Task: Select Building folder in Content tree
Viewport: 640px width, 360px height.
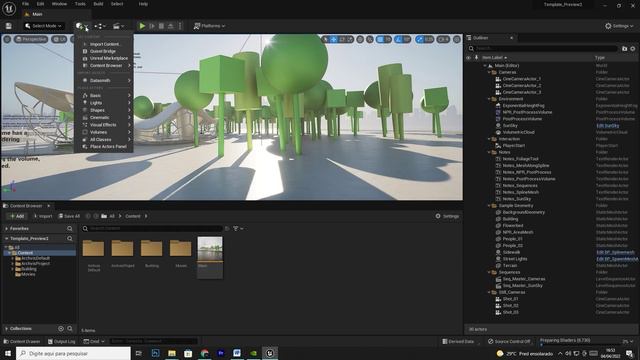Action: (29, 269)
